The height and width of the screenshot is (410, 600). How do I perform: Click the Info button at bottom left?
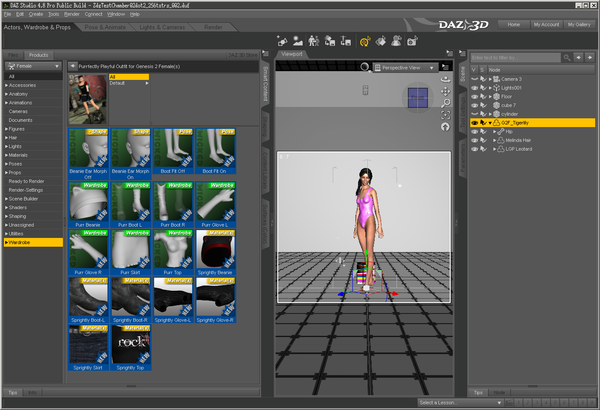33,392
